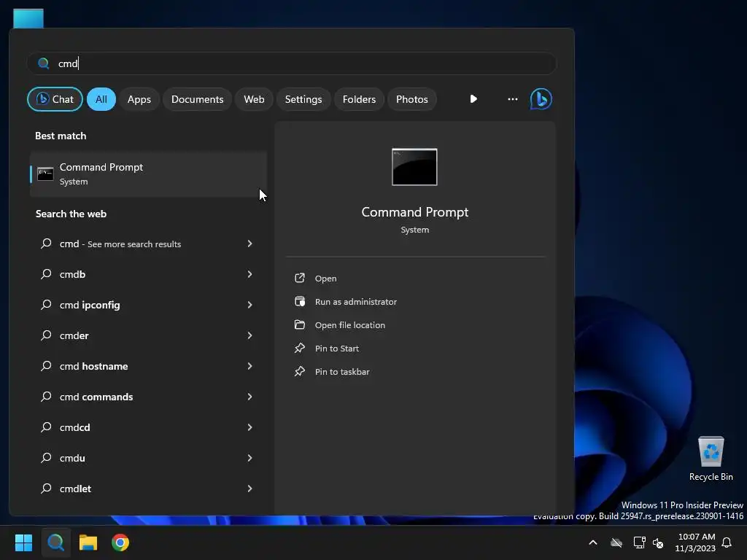Show hidden tray icons chevron
This screenshot has width=747, height=560.
click(593, 542)
